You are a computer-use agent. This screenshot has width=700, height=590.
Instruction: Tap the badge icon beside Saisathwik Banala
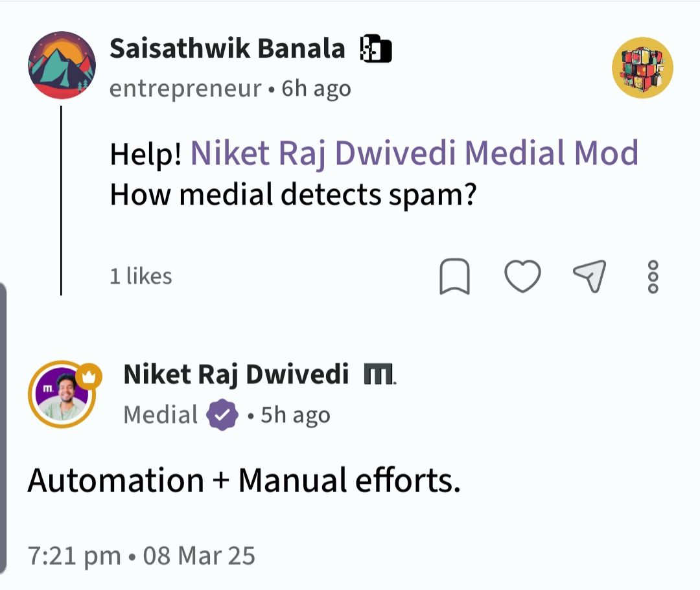pyautogui.click(x=376, y=49)
